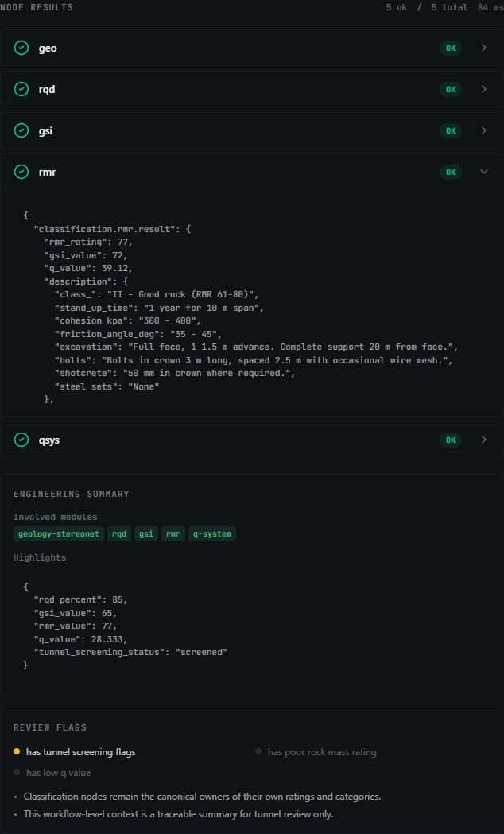The height and width of the screenshot is (834, 504).
Task: Select the rqd module chip
Action: 119,533
